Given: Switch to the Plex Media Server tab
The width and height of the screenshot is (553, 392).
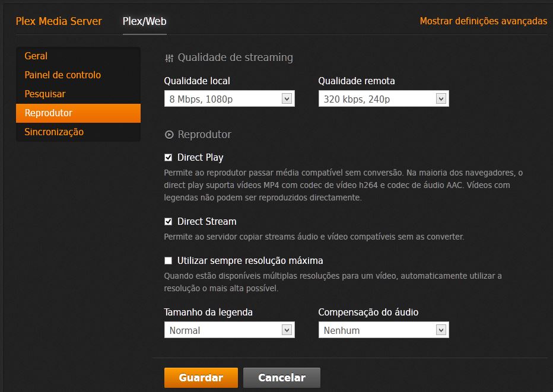Looking at the screenshot, I should 59,21.
